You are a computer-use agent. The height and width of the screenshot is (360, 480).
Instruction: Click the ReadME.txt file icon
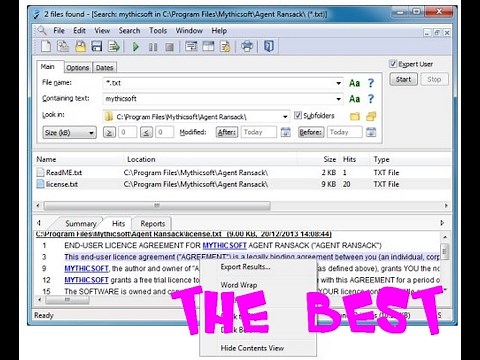click(x=40, y=172)
